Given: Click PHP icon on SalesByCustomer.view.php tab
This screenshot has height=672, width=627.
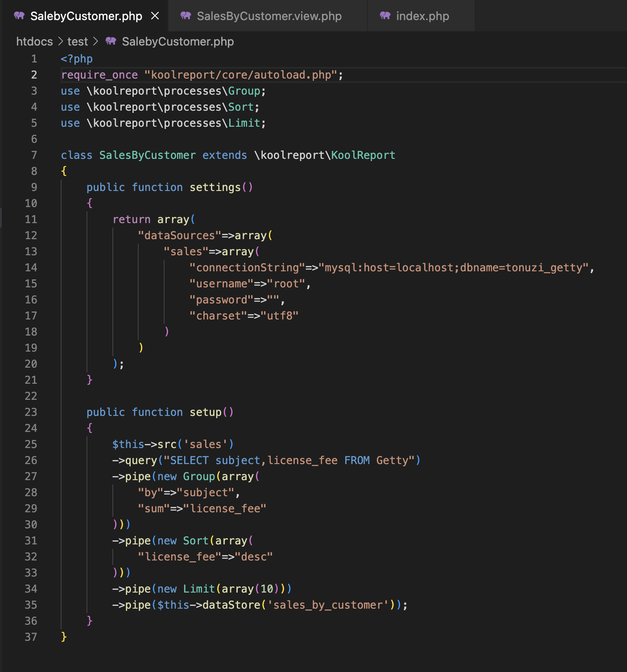Looking at the screenshot, I should click(186, 16).
